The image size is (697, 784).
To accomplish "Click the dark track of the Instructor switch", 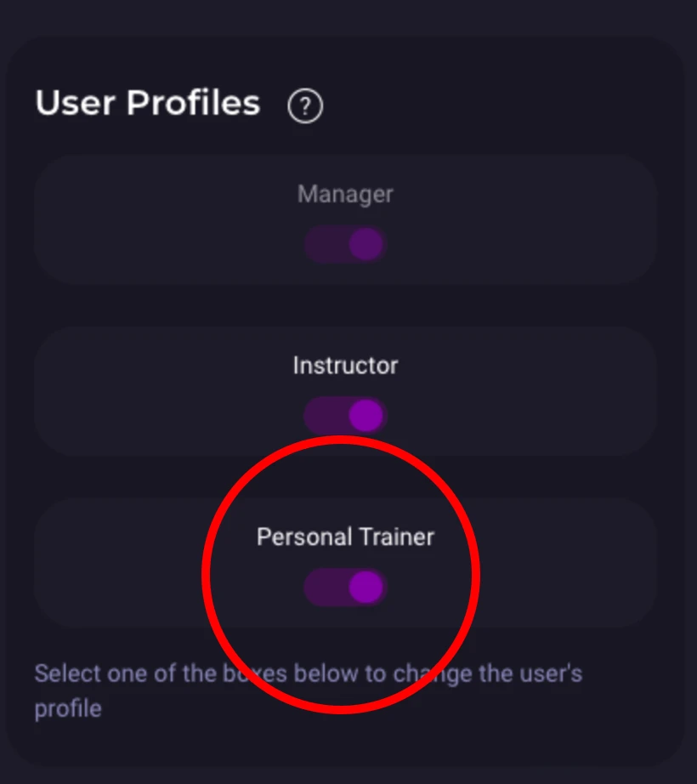I will click(323, 416).
